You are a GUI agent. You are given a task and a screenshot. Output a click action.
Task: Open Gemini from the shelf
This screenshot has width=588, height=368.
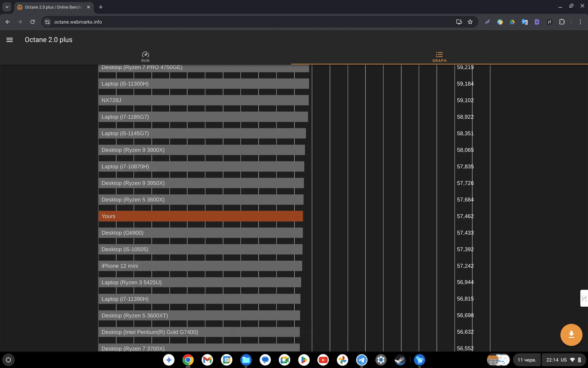(x=169, y=360)
